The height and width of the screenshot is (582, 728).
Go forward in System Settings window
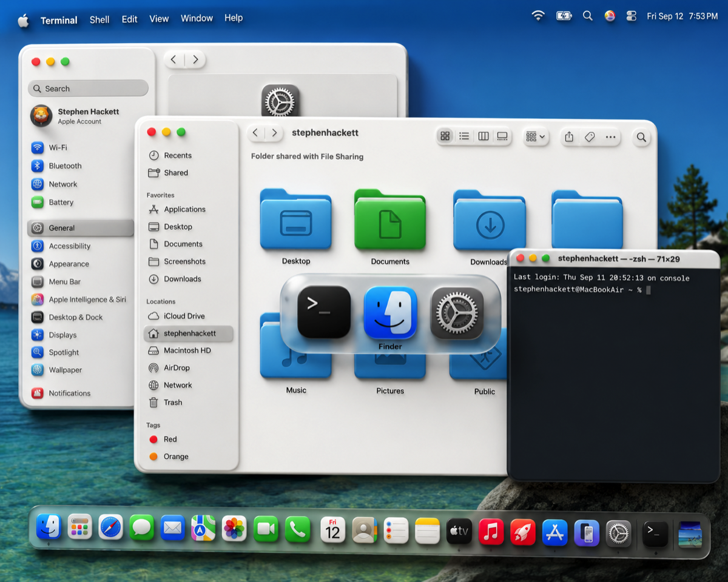click(195, 59)
